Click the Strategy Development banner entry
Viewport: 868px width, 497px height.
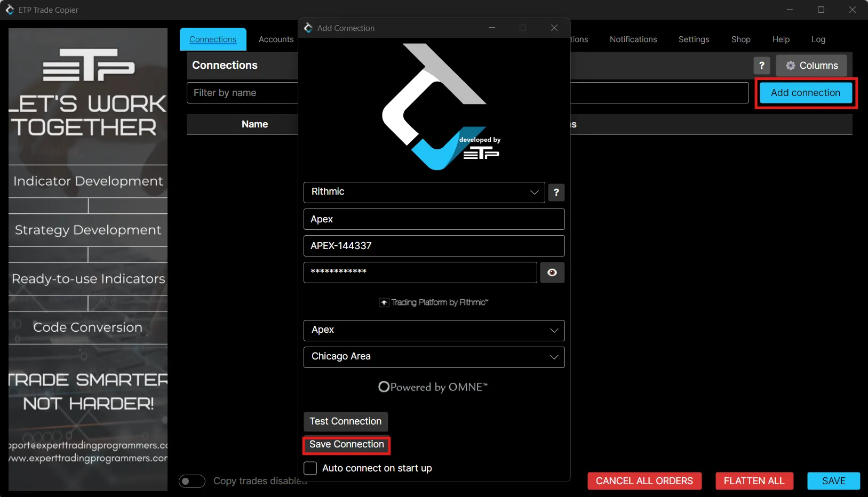[88, 230]
